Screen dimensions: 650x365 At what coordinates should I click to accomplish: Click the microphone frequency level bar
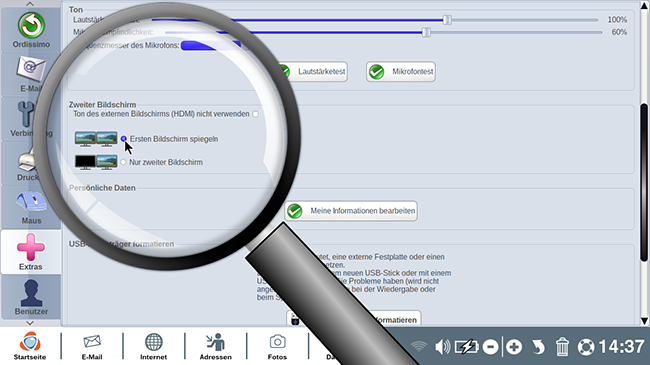(211, 45)
